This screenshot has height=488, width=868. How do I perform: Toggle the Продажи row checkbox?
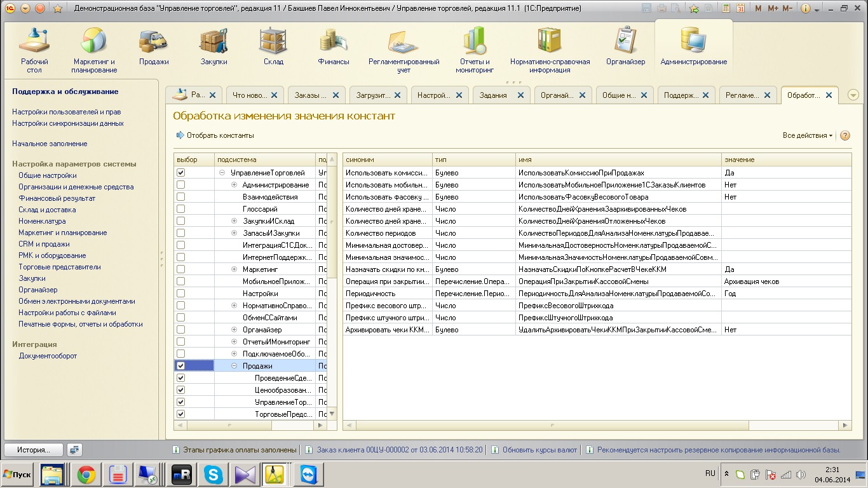(181, 366)
